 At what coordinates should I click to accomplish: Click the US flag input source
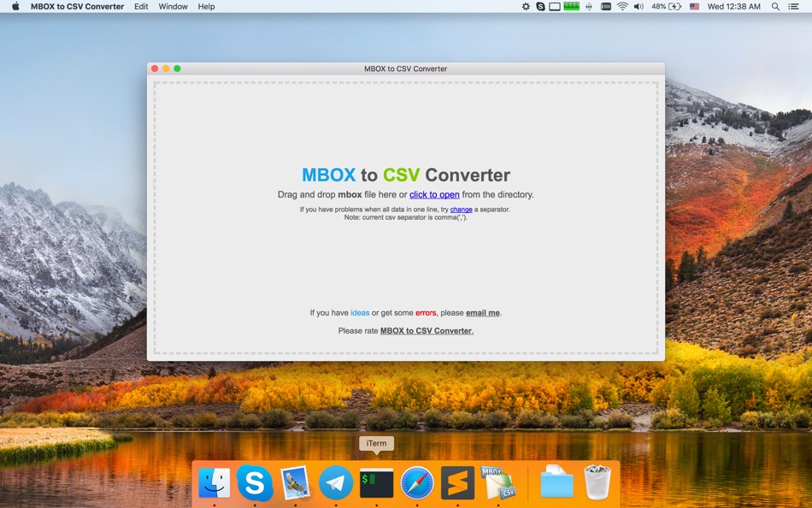click(694, 6)
